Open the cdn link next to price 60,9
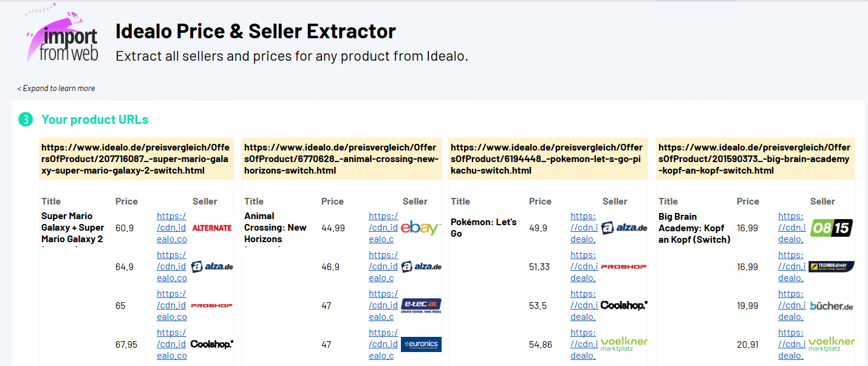The width and height of the screenshot is (868, 366). pos(172,228)
